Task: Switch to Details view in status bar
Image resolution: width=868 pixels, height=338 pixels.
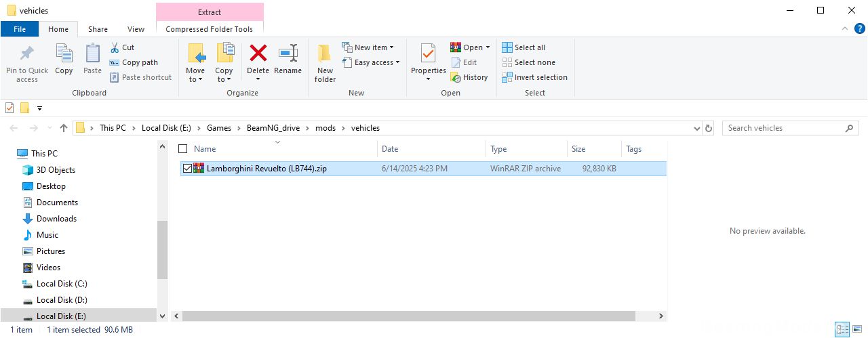Action: [x=842, y=330]
